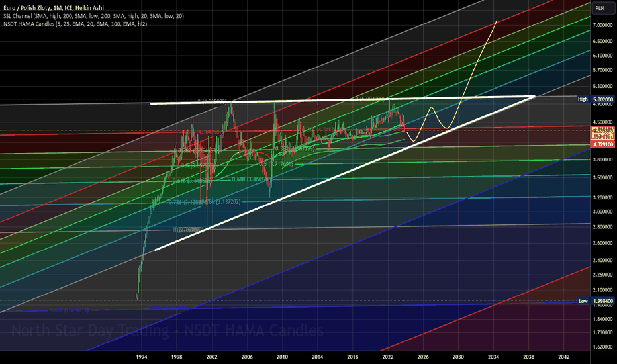Click the 2.400000 price axis label
The image size is (617, 364).
coord(603,260)
